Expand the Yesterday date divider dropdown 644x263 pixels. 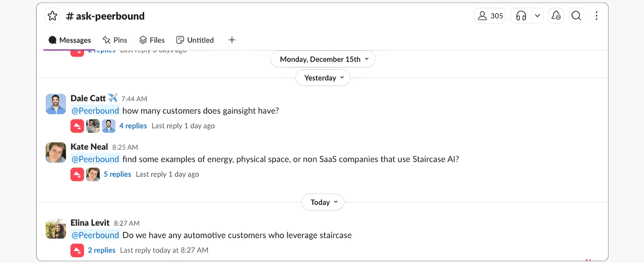pos(322,77)
